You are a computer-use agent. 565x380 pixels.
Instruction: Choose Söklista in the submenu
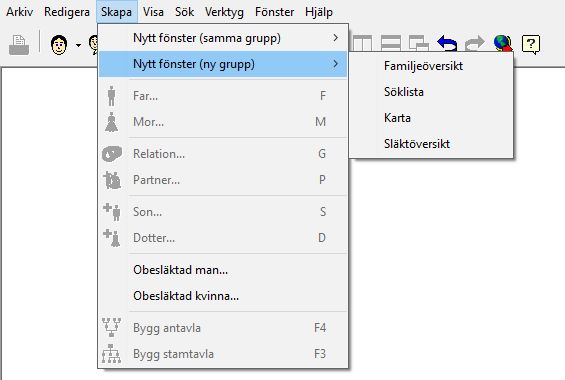(x=404, y=92)
